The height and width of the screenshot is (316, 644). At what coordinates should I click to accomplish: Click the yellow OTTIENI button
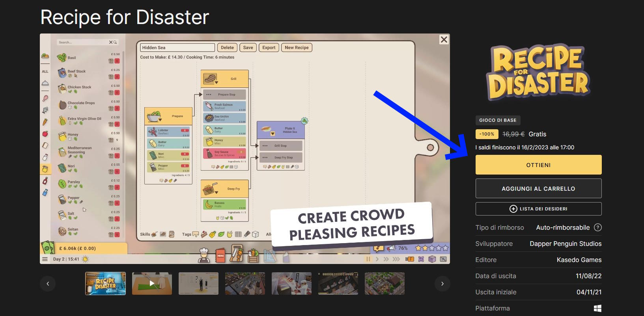[538, 165]
